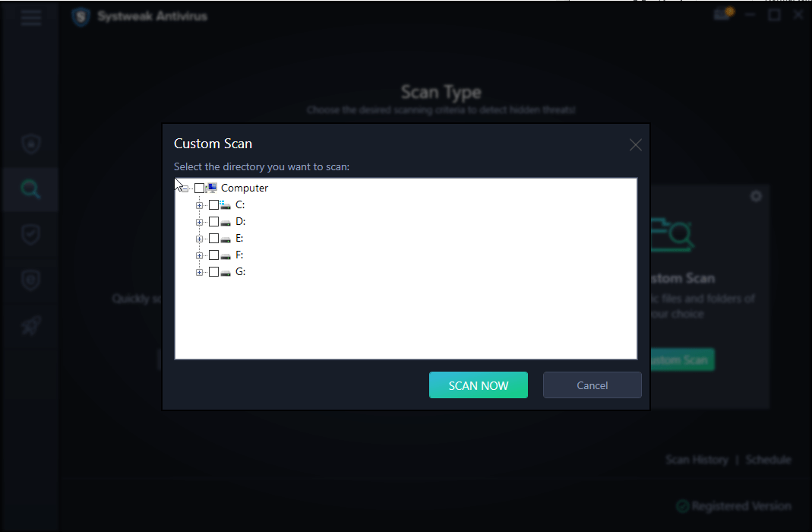Check the Computer checkbox
Viewport: 812px width, 532px height.
pos(200,187)
